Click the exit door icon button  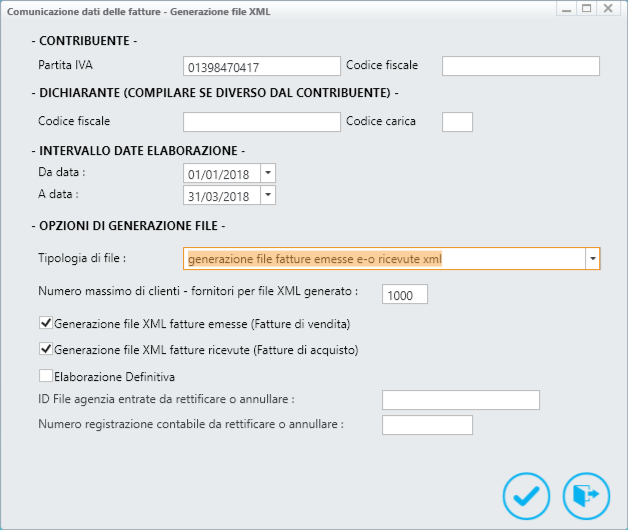(586, 496)
